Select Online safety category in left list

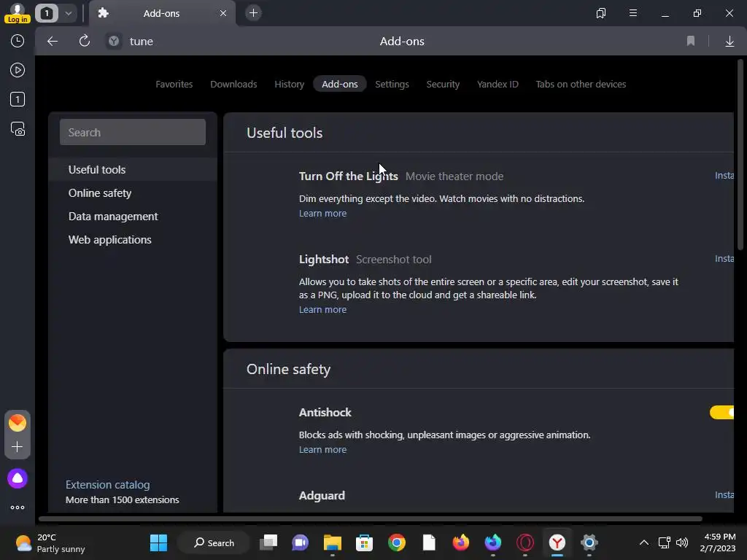coord(133,192)
